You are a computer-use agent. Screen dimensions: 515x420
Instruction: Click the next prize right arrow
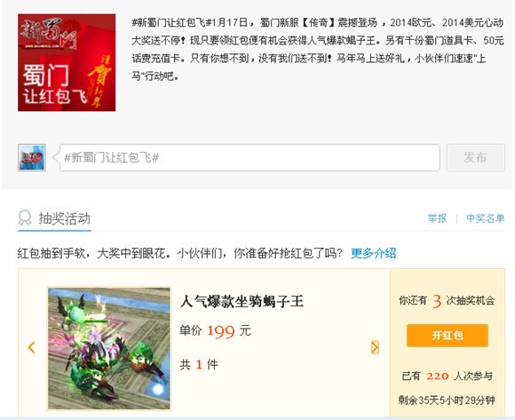click(x=375, y=347)
